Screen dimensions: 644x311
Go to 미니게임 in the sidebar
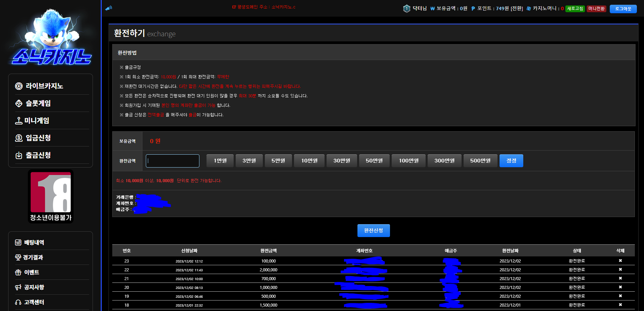37,121
